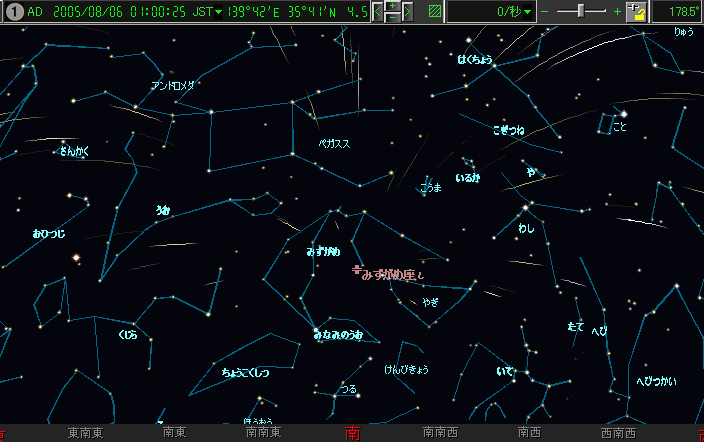Click the ペガスス constellation label
The height and width of the screenshot is (442, 704).
coord(334,144)
